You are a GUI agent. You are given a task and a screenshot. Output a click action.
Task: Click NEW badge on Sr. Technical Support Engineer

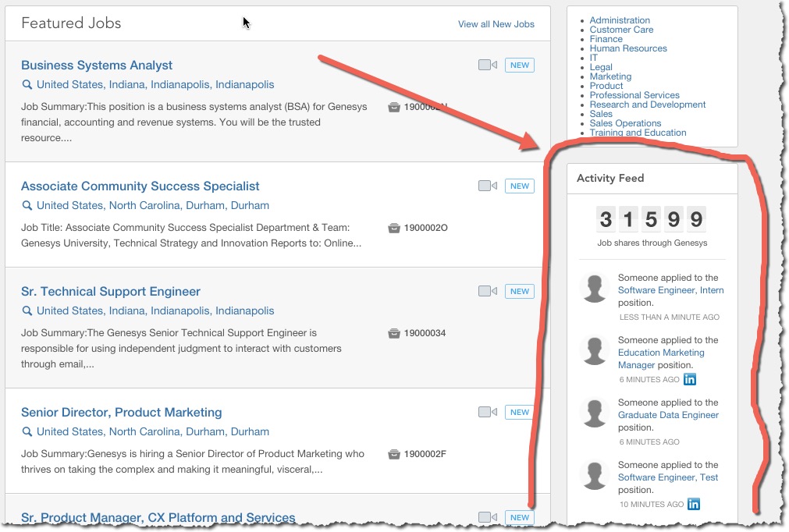520,292
